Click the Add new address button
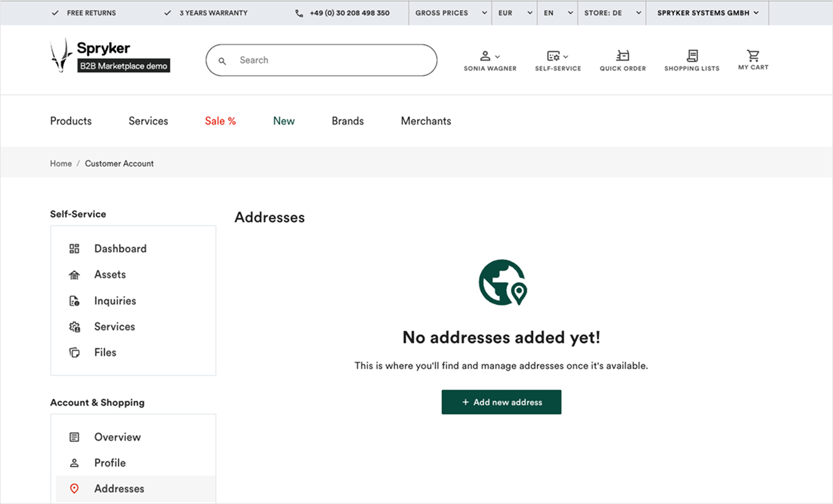The height and width of the screenshot is (504, 833). pyautogui.click(x=501, y=402)
